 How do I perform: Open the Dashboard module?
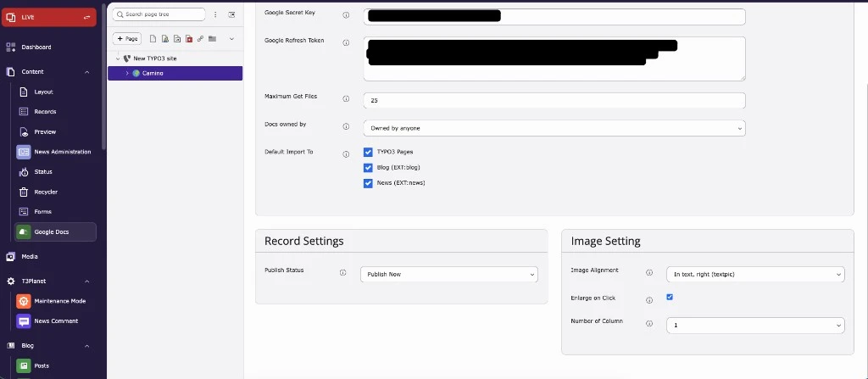(36, 47)
